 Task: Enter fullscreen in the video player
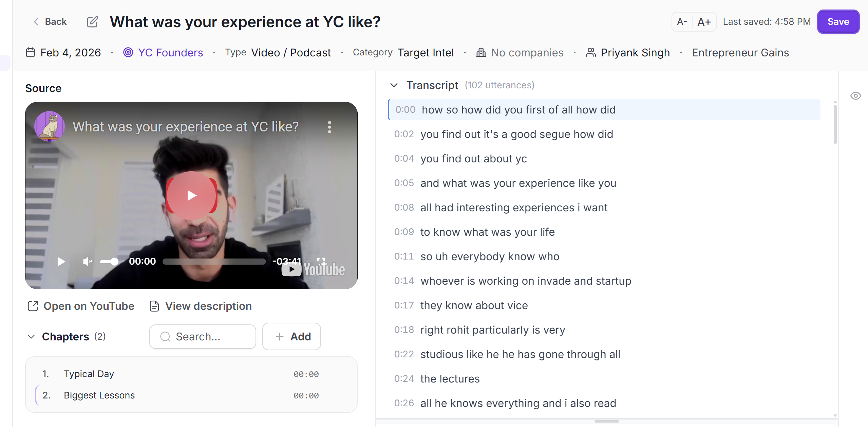pos(321,261)
